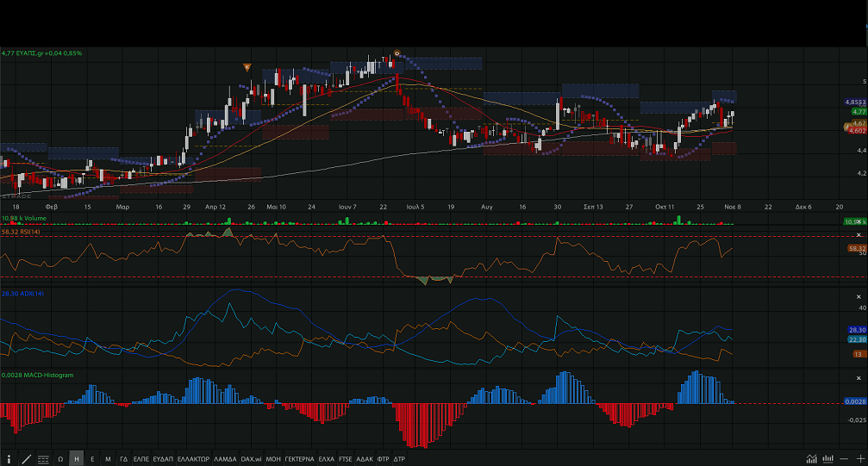The image size is (868, 466).
Task: Zoom out with the minus icon
Action: (842, 459)
